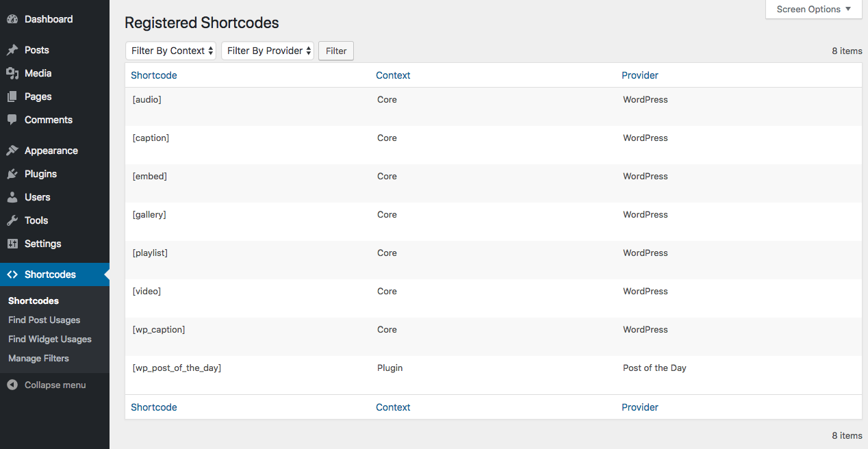The image size is (868, 449).
Task: Click the Posts pushpin icon
Action: point(12,50)
